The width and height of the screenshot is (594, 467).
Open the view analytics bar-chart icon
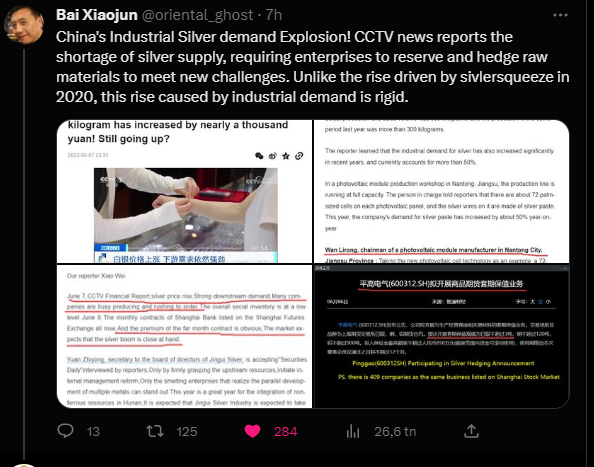353,431
